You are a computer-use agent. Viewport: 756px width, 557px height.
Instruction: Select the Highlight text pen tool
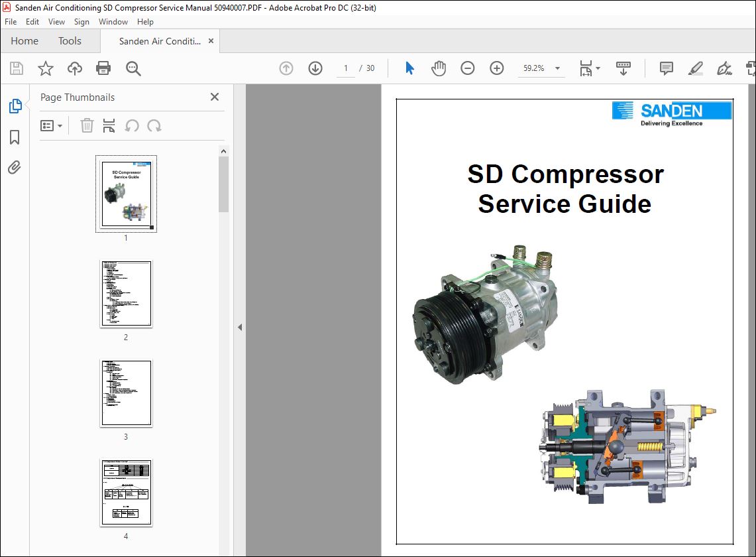tap(695, 68)
